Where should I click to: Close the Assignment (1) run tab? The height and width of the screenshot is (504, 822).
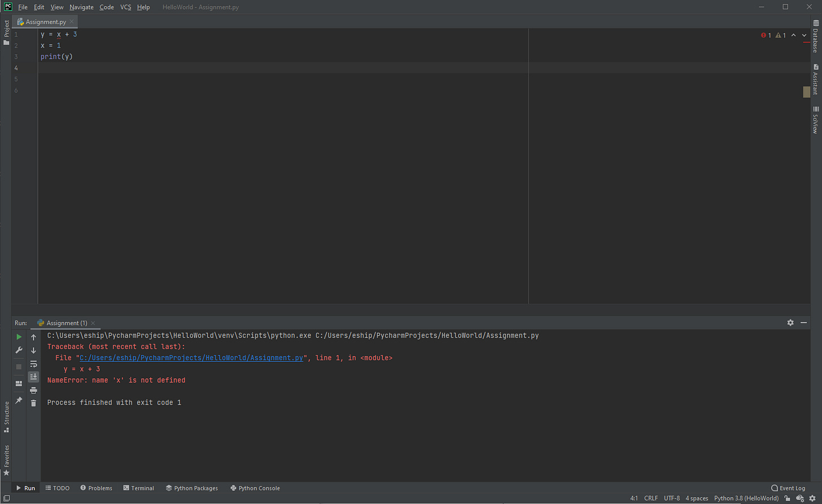click(x=93, y=323)
